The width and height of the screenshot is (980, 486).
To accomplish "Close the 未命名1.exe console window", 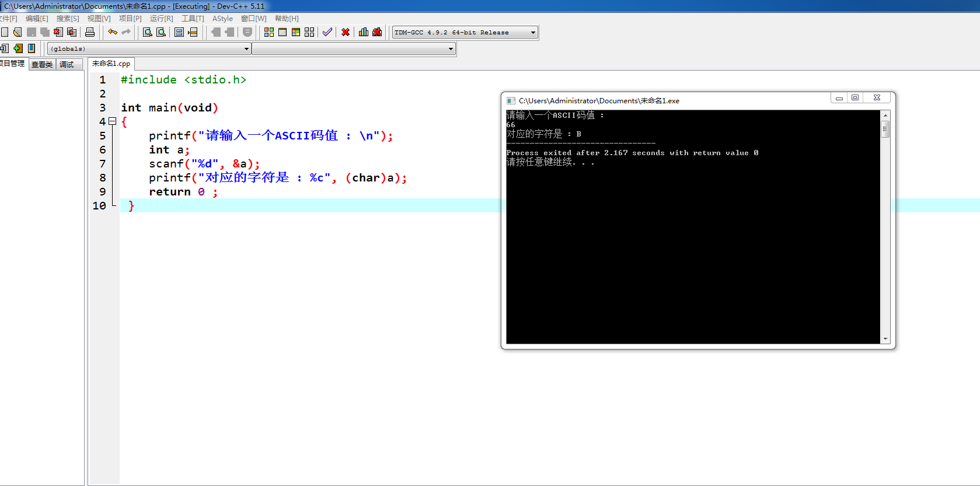I will [877, 98].
